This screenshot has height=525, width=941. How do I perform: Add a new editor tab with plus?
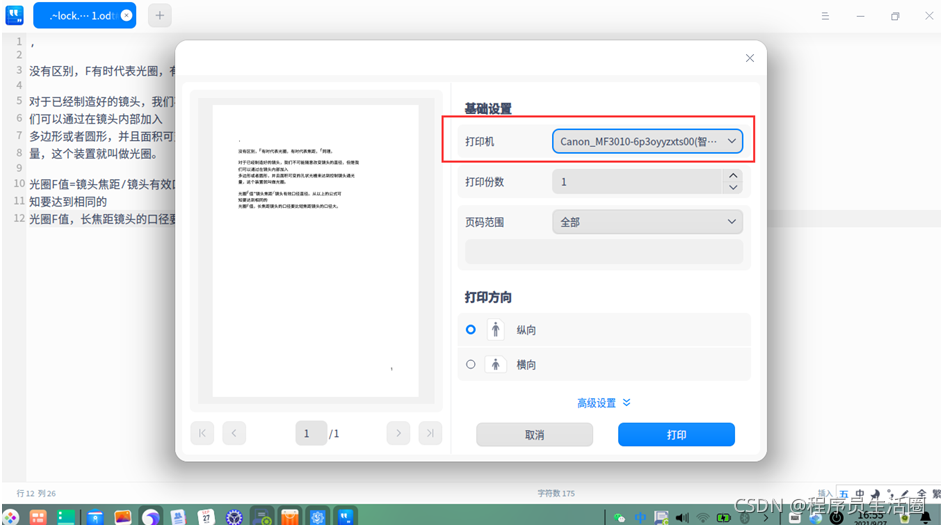(x=160, y=16)
